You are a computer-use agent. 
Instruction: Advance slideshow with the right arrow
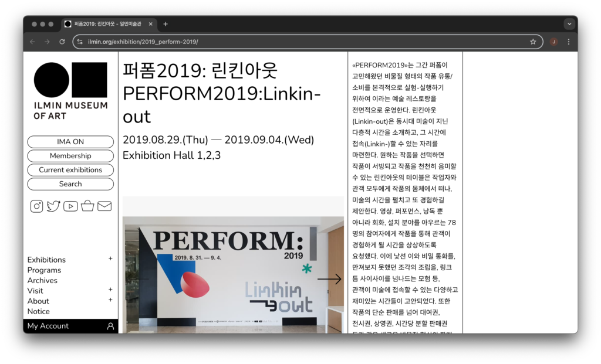tap(329, 280)
